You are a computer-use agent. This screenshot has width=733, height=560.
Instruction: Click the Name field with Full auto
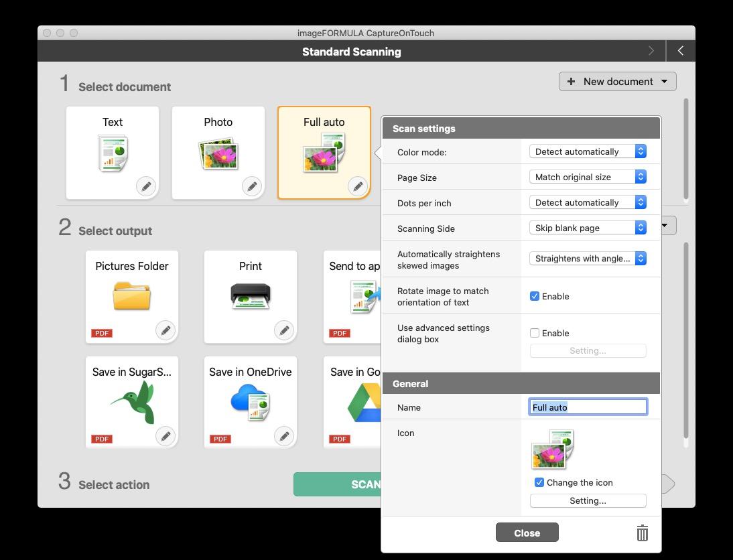[588, 407]
